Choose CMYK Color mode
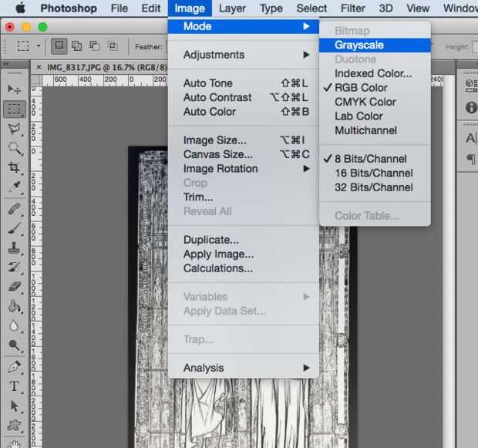The height and width of the screenshot is (448, 478). pos(375,102)
